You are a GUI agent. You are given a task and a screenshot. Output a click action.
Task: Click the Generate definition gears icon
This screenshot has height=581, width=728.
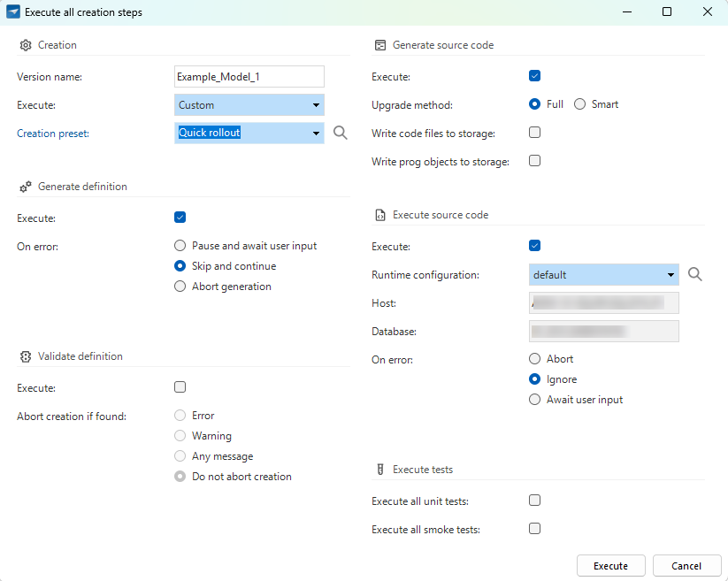click(26, 187)
